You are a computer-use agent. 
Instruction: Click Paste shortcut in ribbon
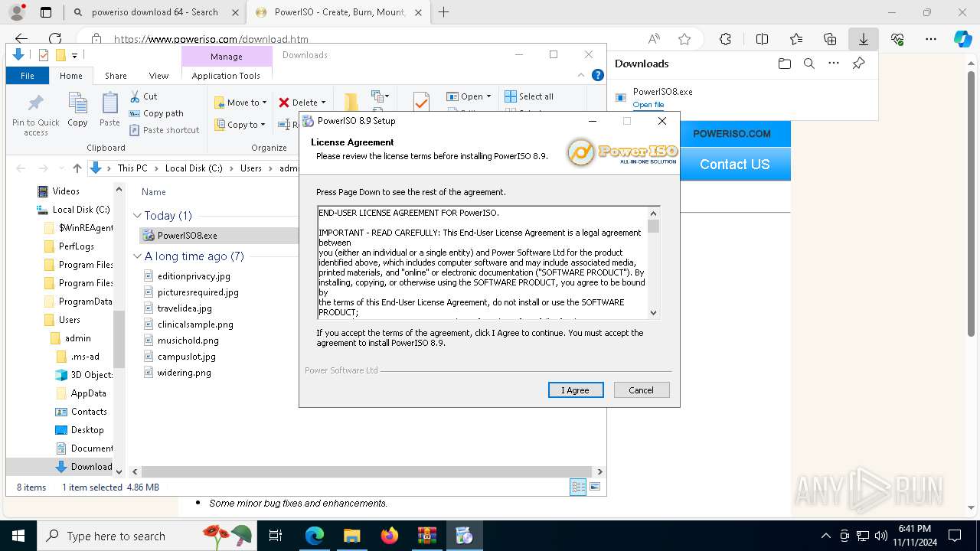[164, 130]
